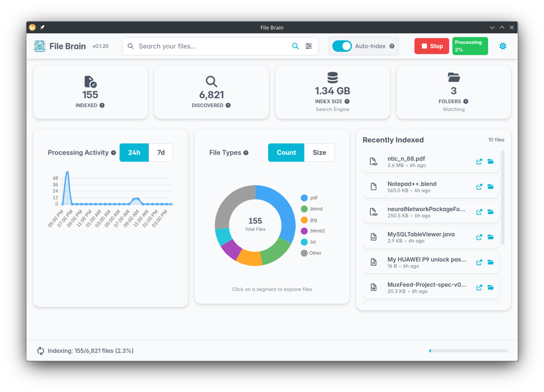
Task: Disable Auto-Index
Action: 342,46
